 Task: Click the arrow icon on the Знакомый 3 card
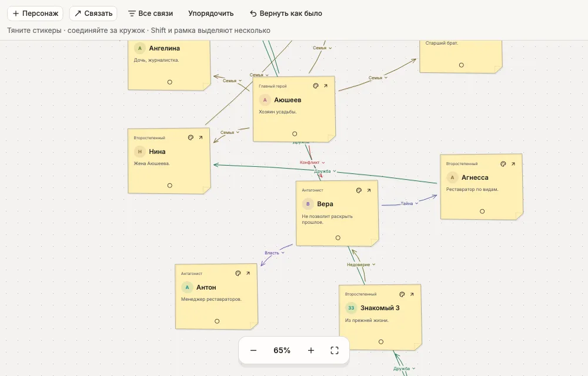click(x=412, y=294)
